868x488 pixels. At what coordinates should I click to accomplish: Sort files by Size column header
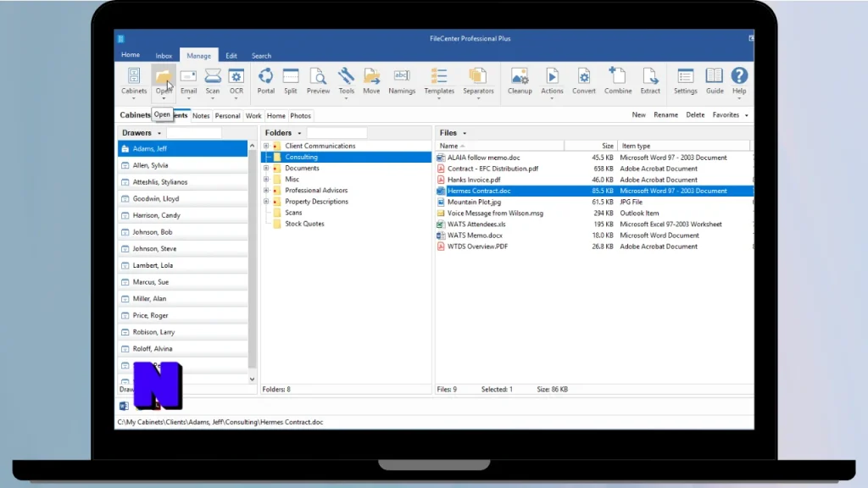point(591,146)
